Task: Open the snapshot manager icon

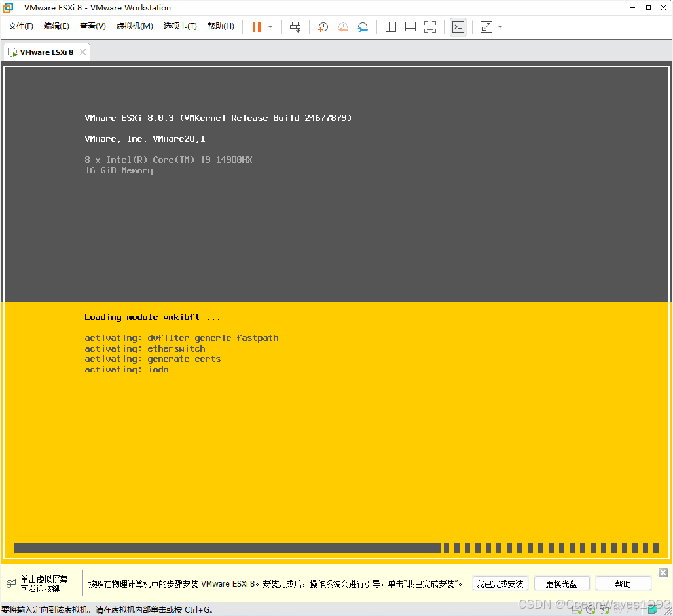Action: (x=363, y=27)
